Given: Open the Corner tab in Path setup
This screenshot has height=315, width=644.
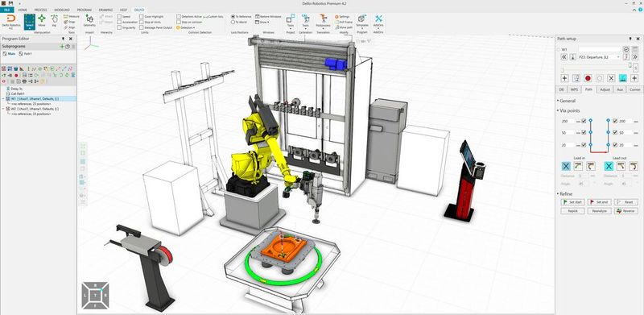Looking at the screenshot, I should coord(634,89).
